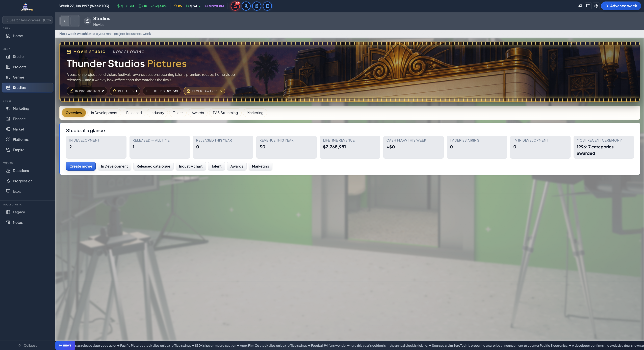
Task: Open Market in the sidebar
Action: tap(28, 129)
